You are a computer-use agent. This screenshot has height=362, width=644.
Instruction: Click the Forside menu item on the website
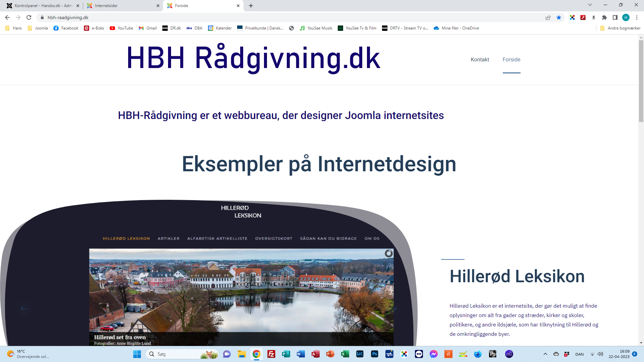point(512,60)
